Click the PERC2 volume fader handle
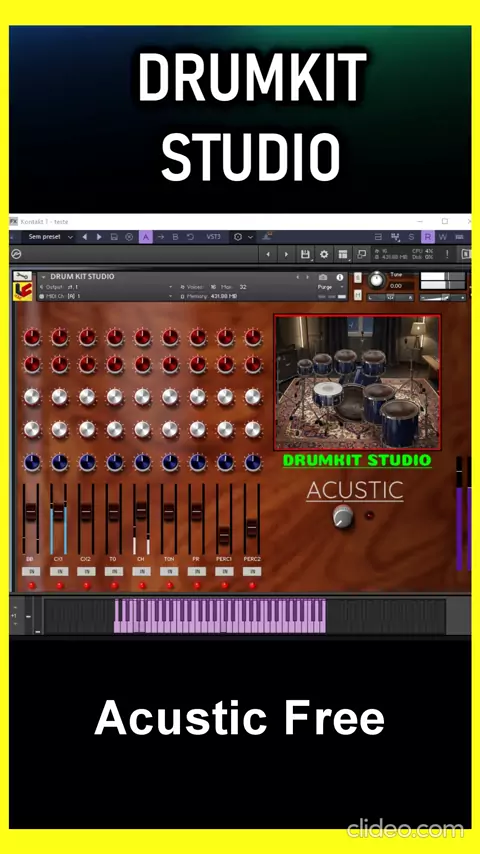 [251, 527]
